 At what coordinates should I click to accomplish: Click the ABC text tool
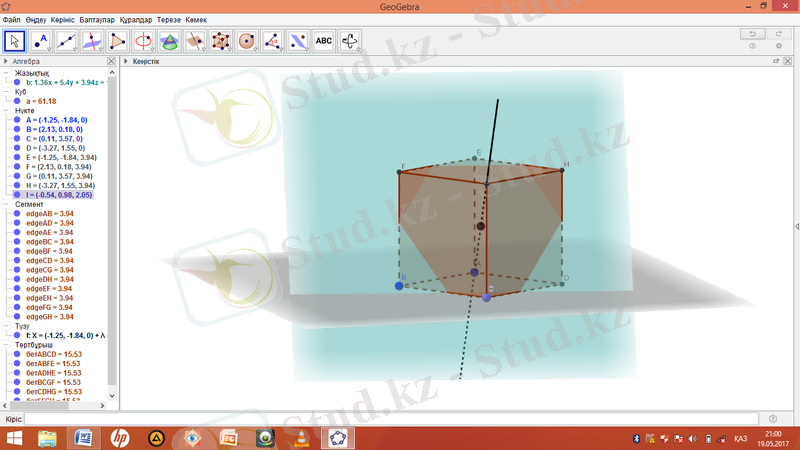[x=324, y=41]
